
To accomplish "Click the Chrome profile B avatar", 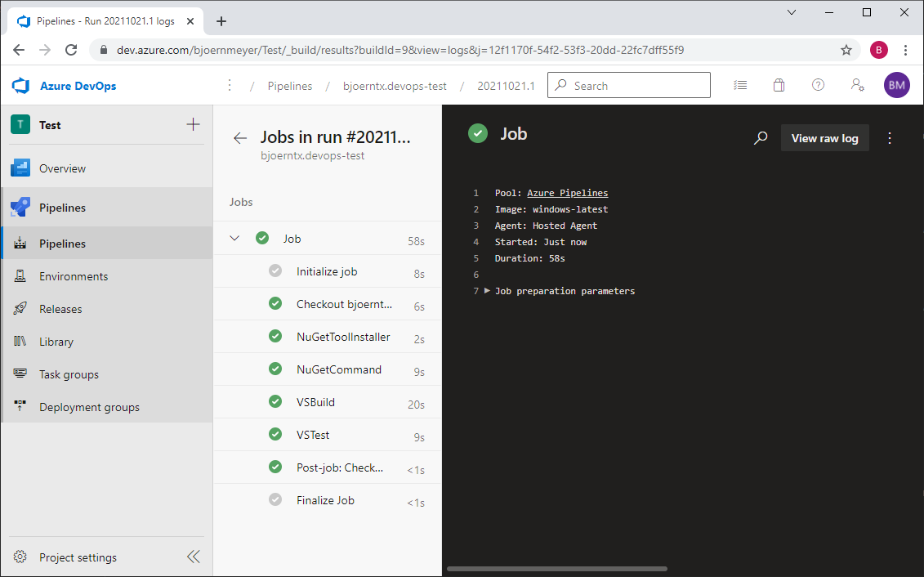I will 878,50.
